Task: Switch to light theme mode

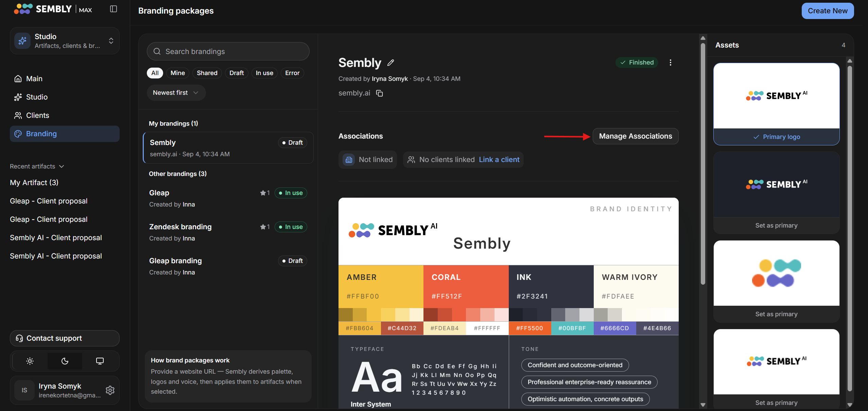Action: [30, 361]
